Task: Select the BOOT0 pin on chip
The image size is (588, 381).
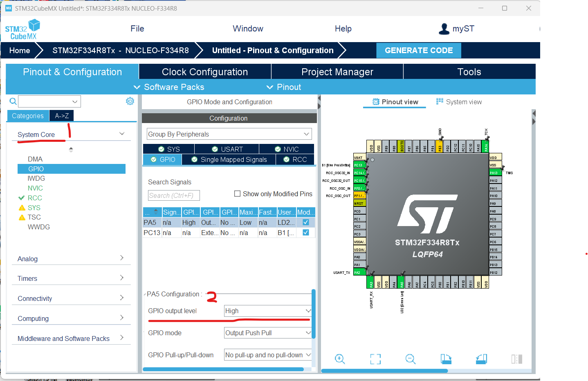Action: (x=402, y=146)
